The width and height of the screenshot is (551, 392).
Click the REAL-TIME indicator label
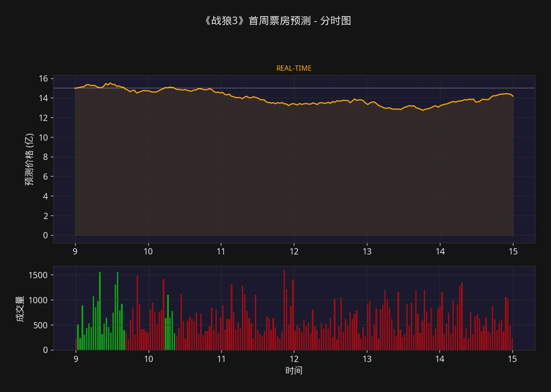(x=294, y=68)
